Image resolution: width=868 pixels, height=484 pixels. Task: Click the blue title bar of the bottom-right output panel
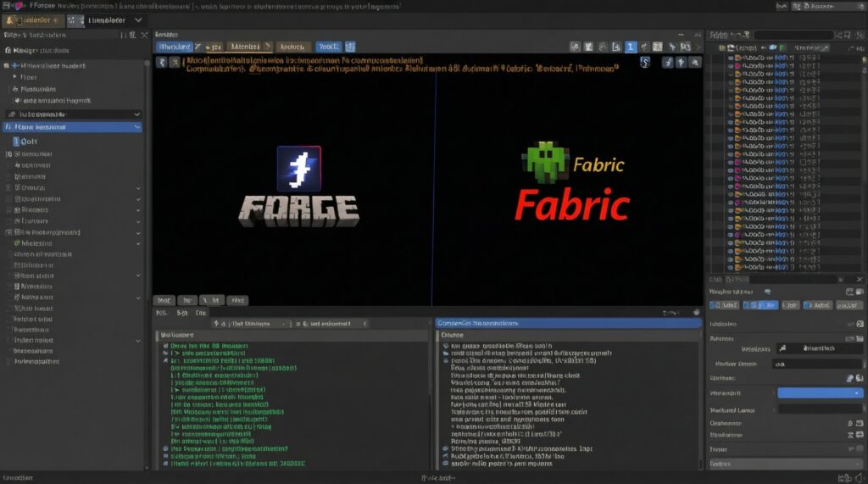click(568, 323)
